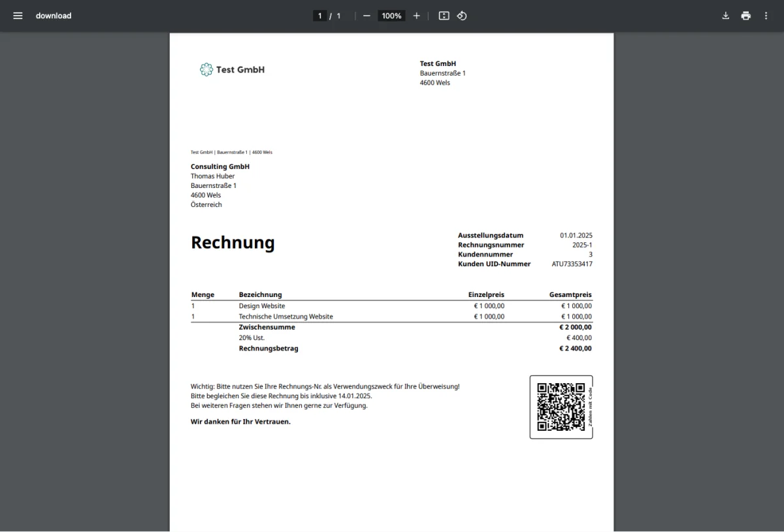Screen dimensions: 784x532
Task: Click the current page number field
Action: 319,16
